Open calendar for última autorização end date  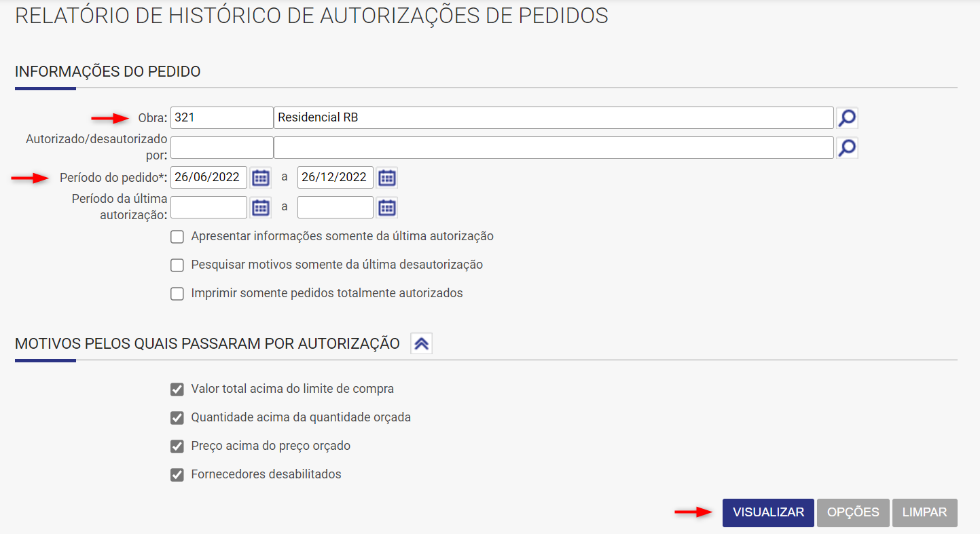387,208
